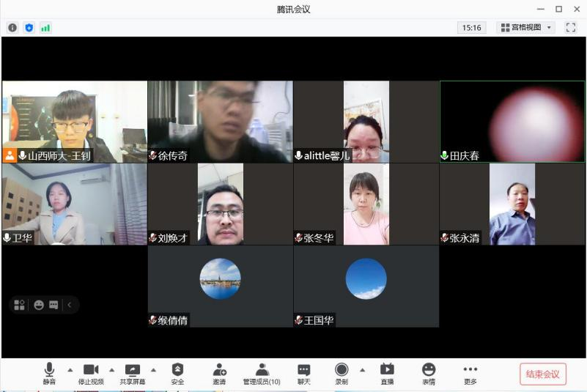
Task: Click the red 结束会议 button
Action: [543, 374]
